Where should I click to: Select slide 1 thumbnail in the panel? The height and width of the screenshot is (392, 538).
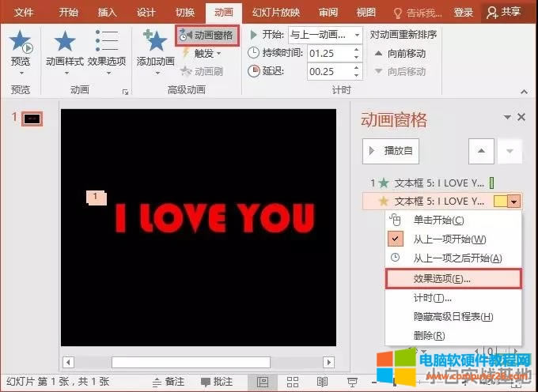(32, 119)
